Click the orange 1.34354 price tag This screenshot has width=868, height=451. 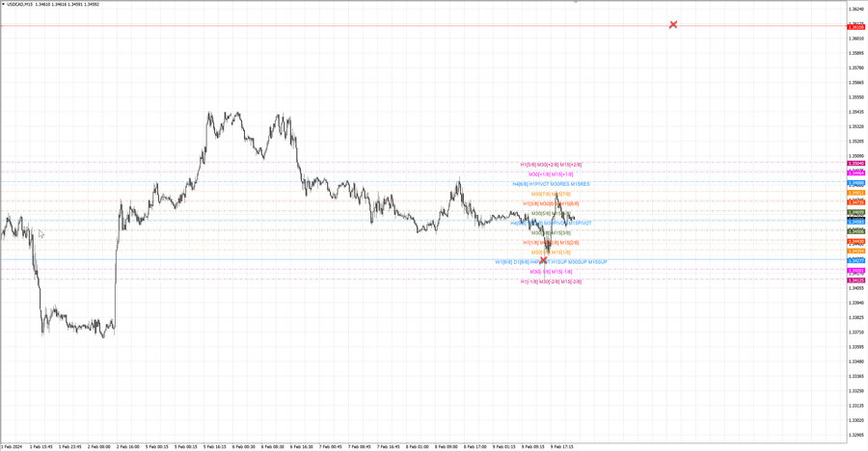coord(855,252)
